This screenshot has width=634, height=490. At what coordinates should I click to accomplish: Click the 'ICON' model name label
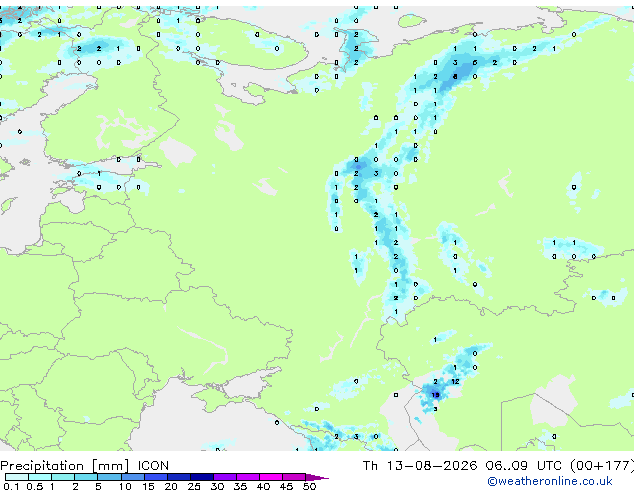point(153,466)
